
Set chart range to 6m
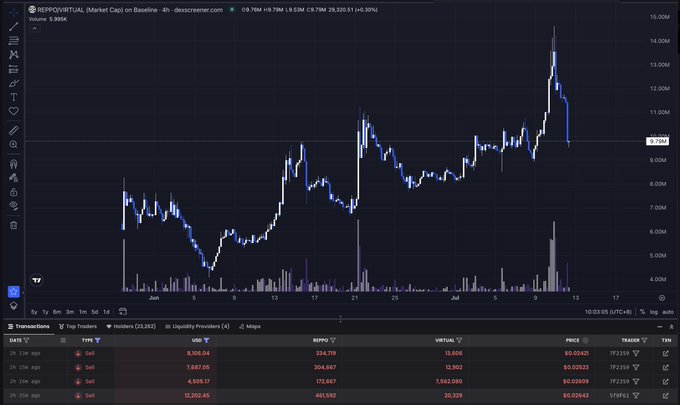(57, 312)
